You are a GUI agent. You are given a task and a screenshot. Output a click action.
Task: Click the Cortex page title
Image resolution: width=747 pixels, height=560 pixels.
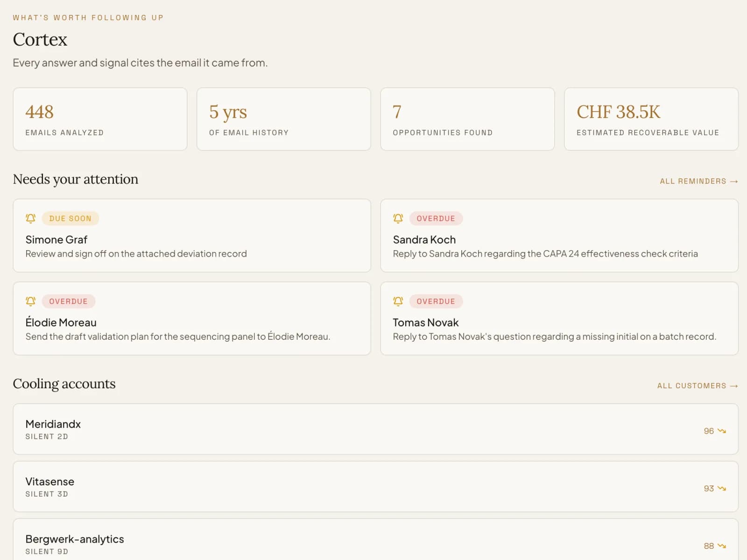point(40,40)
